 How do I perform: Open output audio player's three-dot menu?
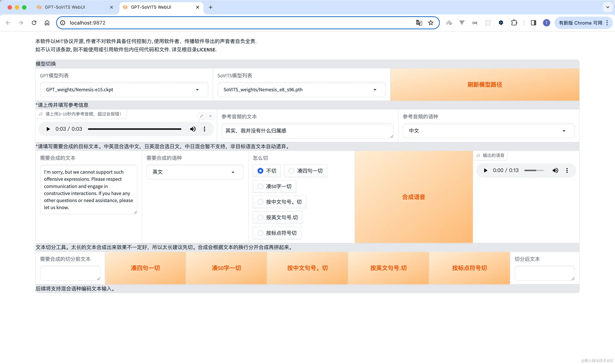point(567,170)
